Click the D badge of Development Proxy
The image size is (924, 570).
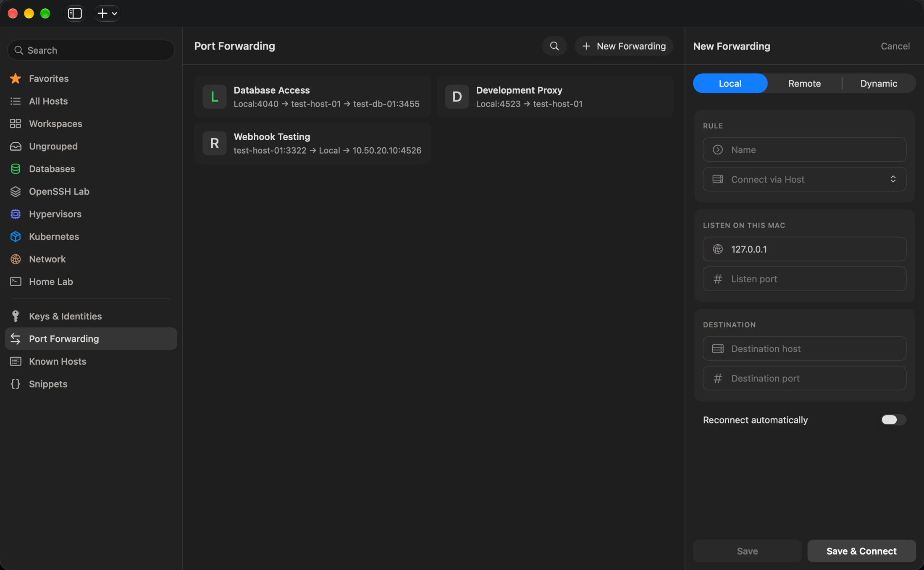click(457, 97)
